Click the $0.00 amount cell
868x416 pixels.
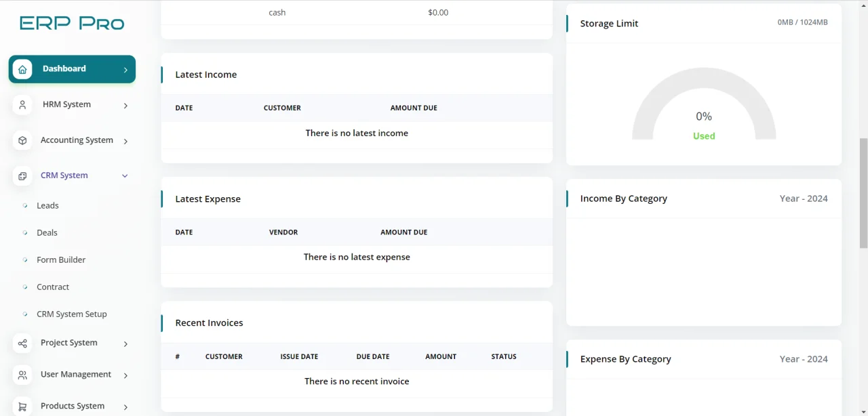tap(438, 12)
